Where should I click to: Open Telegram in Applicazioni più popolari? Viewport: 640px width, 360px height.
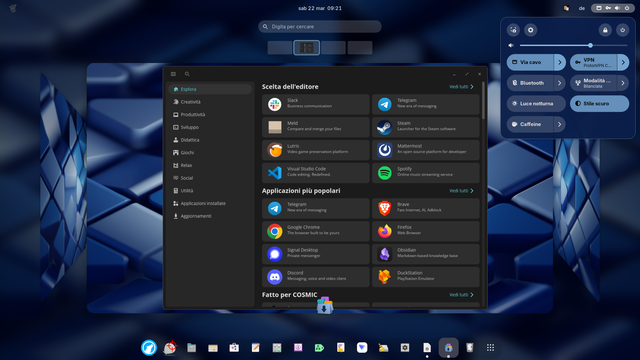(x=316, y=209)
